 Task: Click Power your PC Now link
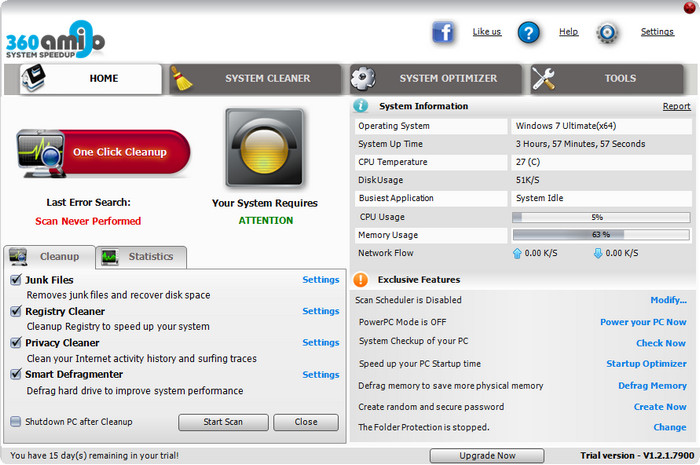[643, 322]
